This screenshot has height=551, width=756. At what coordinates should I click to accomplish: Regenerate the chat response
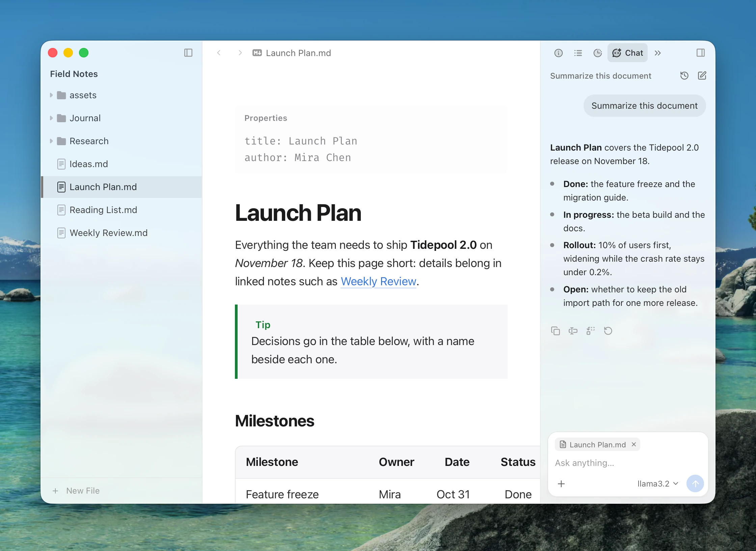[608, 331]
